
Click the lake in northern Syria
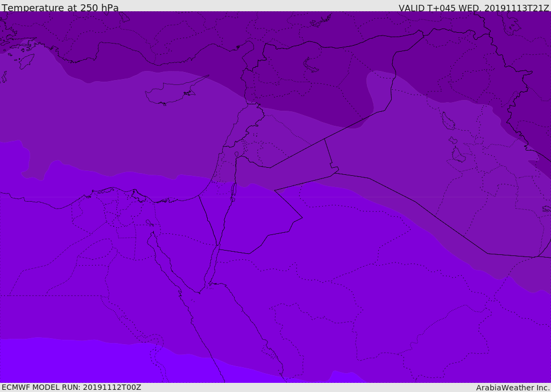(x=310, y=65)
